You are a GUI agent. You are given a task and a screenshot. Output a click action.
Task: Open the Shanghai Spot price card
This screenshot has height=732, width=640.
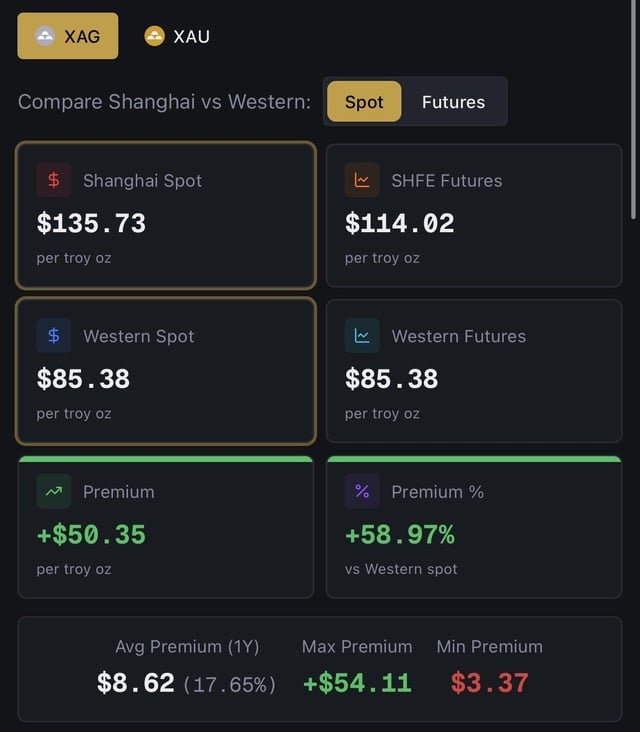(x=166, y=215)
